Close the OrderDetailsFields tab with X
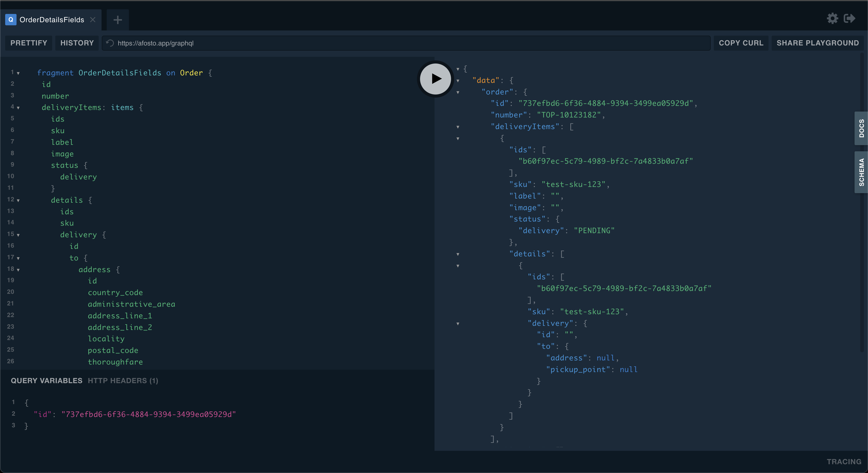Screen dimensions: 868x473 [93, 20]
